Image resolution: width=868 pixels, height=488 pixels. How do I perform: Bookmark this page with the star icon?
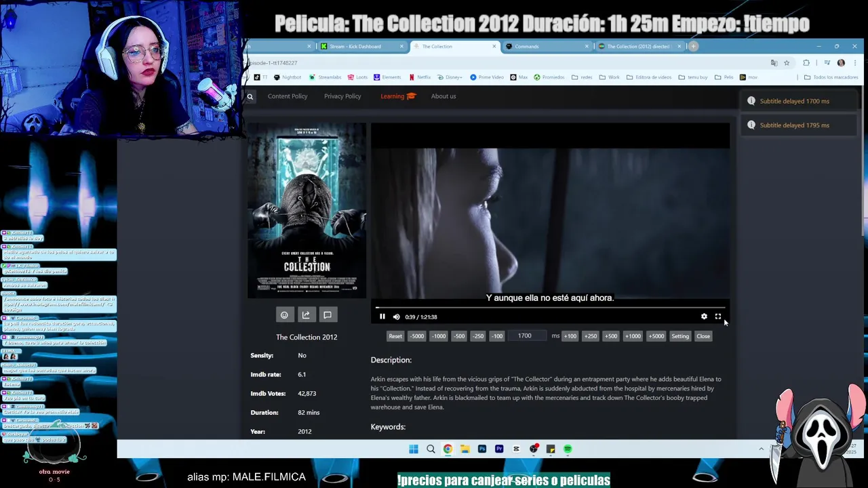coord(787,63)
